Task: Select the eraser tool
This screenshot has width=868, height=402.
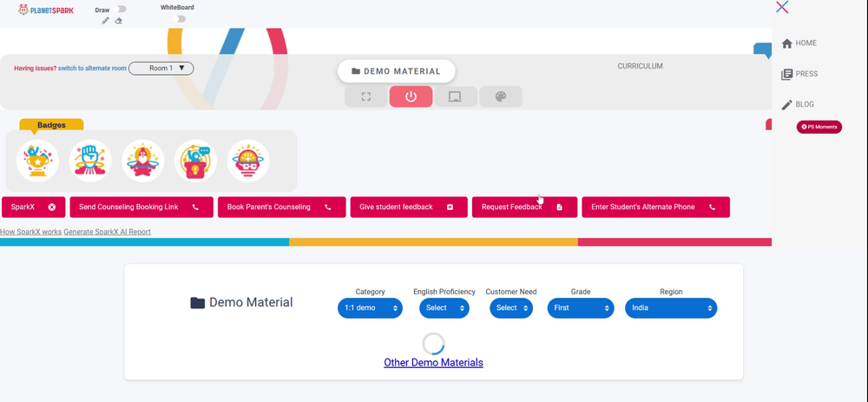Action: tap(118, 21)
